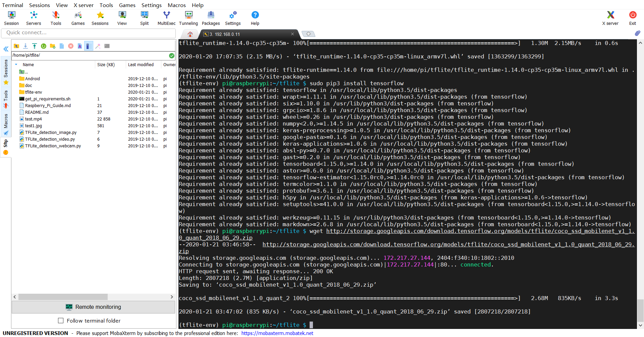Select the doc folder
644x337 pixels.
pos(29,86)
